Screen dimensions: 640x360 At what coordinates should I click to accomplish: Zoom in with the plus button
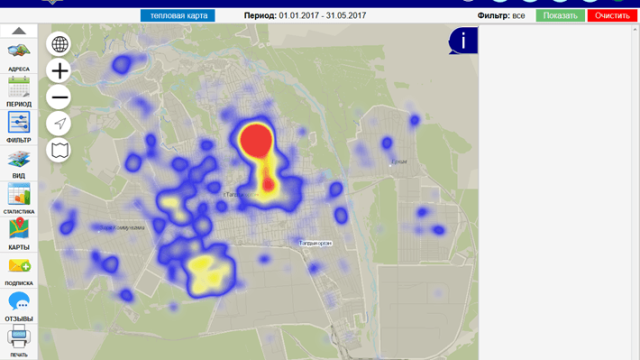click(x=59, y=71)
